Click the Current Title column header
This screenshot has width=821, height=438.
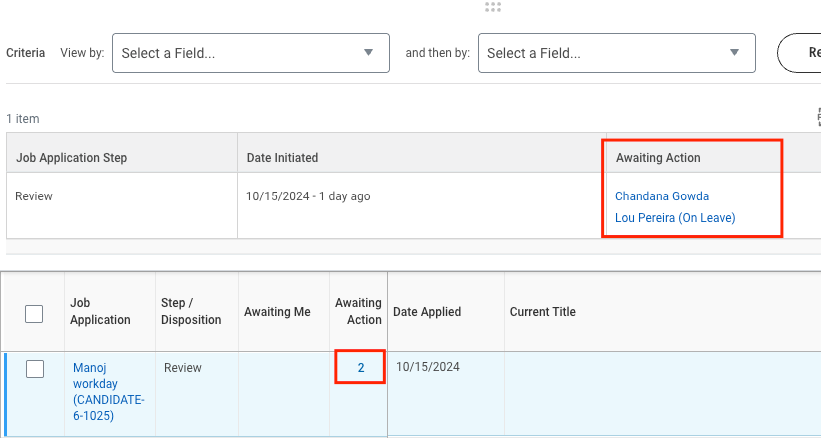point(542,312)
